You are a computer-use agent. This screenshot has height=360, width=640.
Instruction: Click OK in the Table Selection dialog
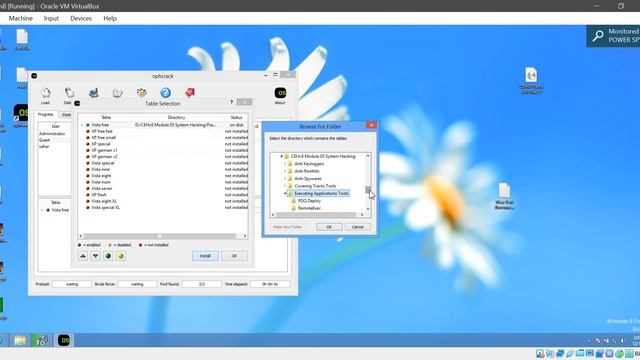click(x=234, y=256)
